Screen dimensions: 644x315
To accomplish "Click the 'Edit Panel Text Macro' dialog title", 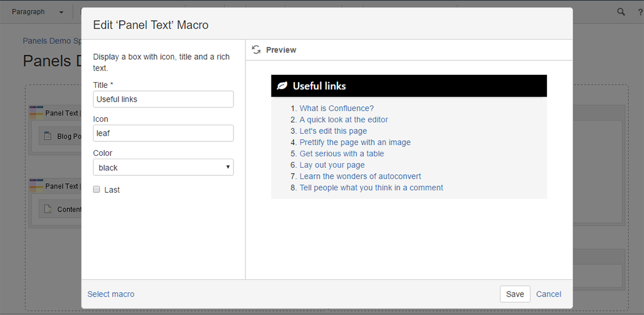I will click(x=151, y=25).
